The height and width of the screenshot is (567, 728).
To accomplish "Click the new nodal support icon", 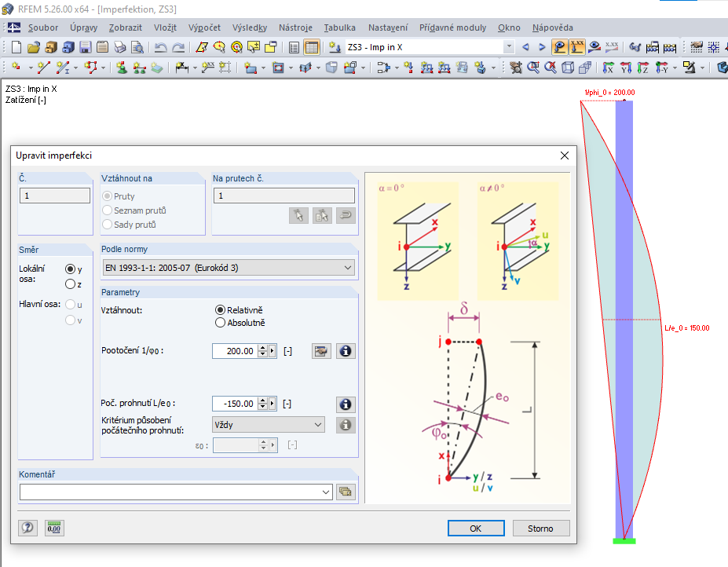I will (122, 68).
